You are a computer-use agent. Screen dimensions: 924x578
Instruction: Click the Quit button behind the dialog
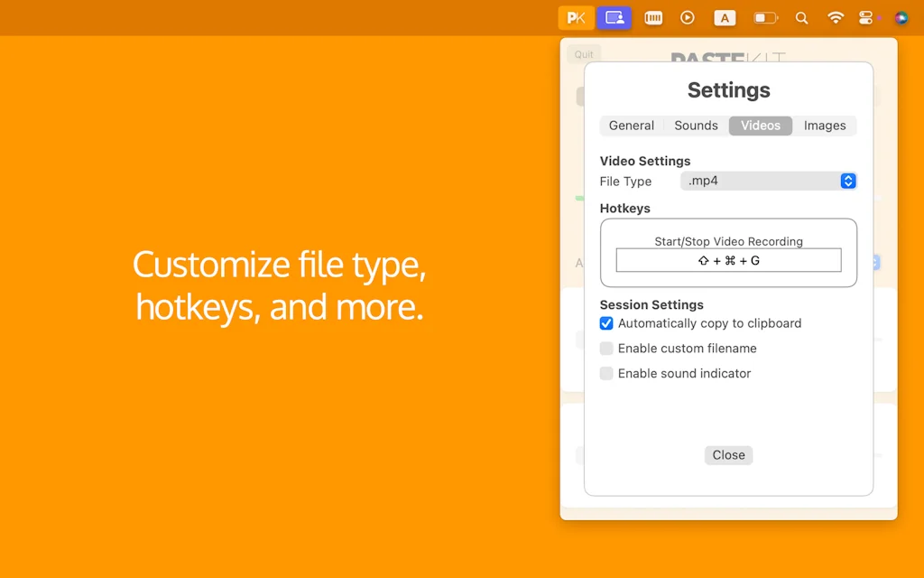click(583, 53)
